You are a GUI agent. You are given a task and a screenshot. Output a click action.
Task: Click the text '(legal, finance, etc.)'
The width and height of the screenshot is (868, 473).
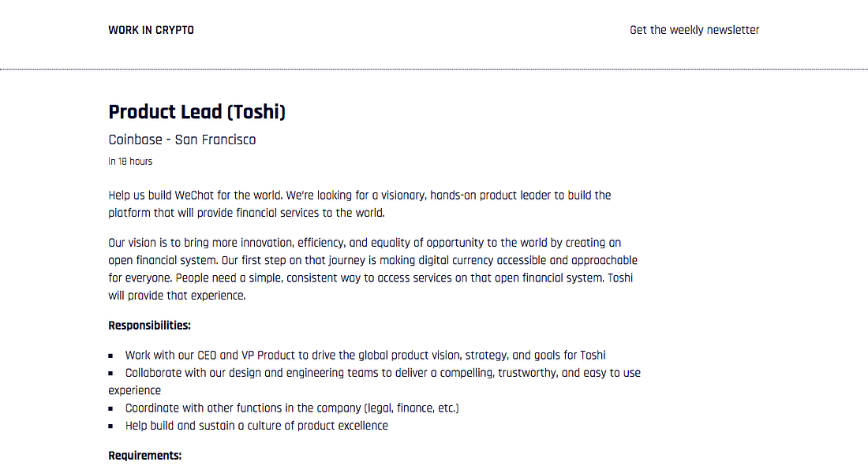tap(410, 408)
